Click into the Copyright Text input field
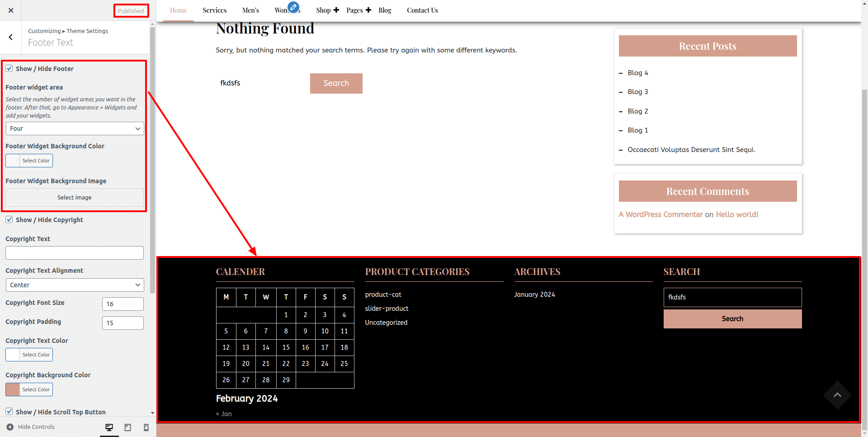 [75, 253]
